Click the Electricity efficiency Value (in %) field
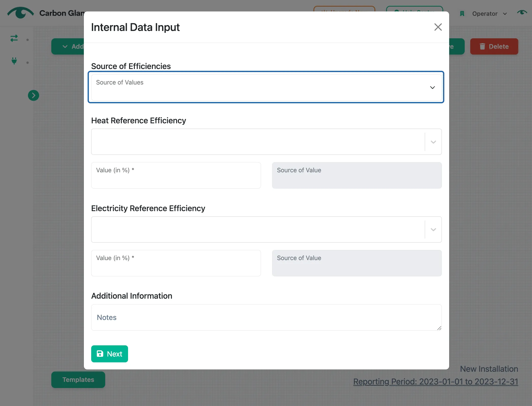Viewport: 532px width, 406px height. pos(176,263)
